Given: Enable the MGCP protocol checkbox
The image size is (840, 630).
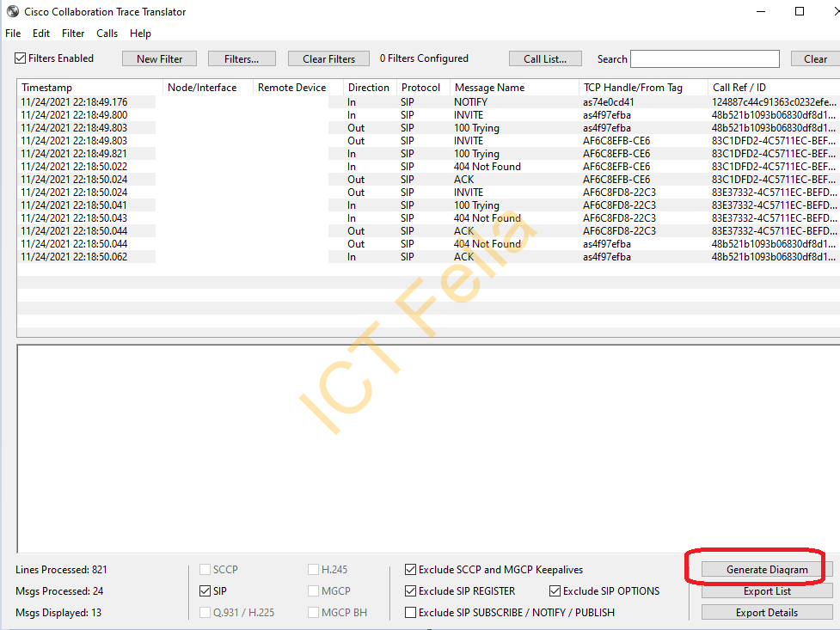Looking at the screenshot, I should pyautogui.click(x=313, y=590).
